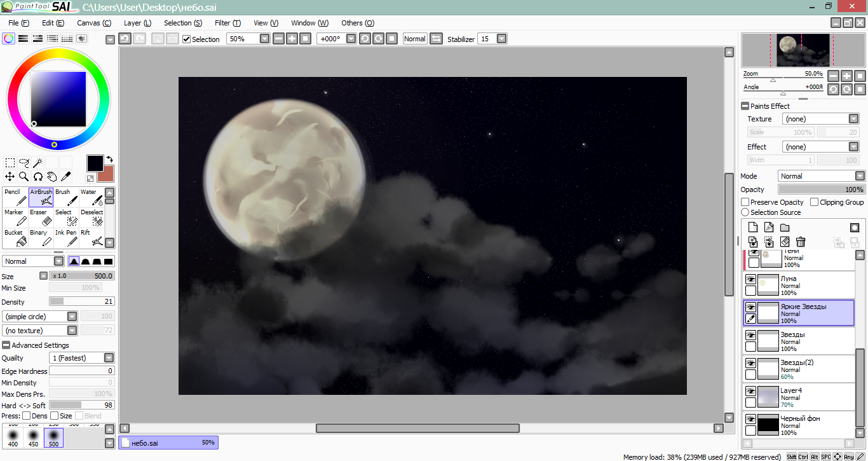Select the Eraser tool

click(x=41, y=217)
